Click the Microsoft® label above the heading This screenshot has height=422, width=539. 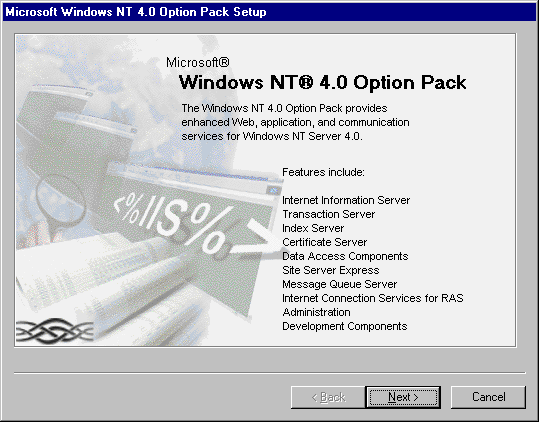[x=198, y=63]
